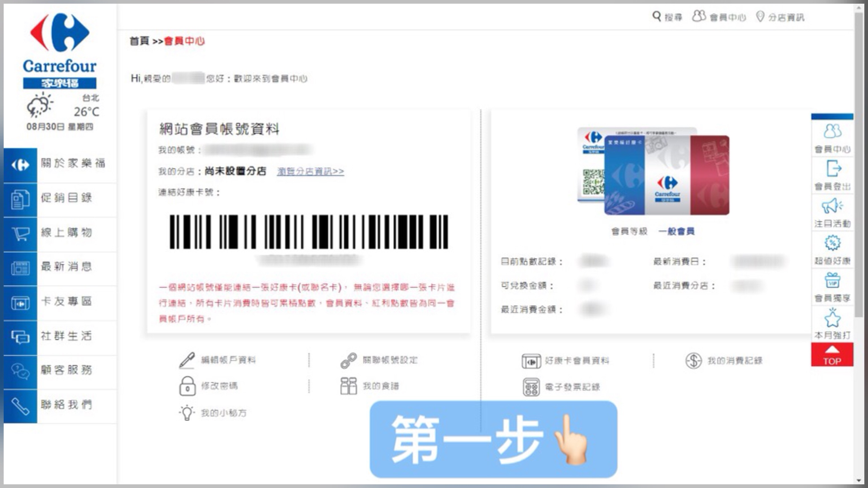
Task: Open the 關聯帳號設定 chain link icon
Action: coord(348,360)
